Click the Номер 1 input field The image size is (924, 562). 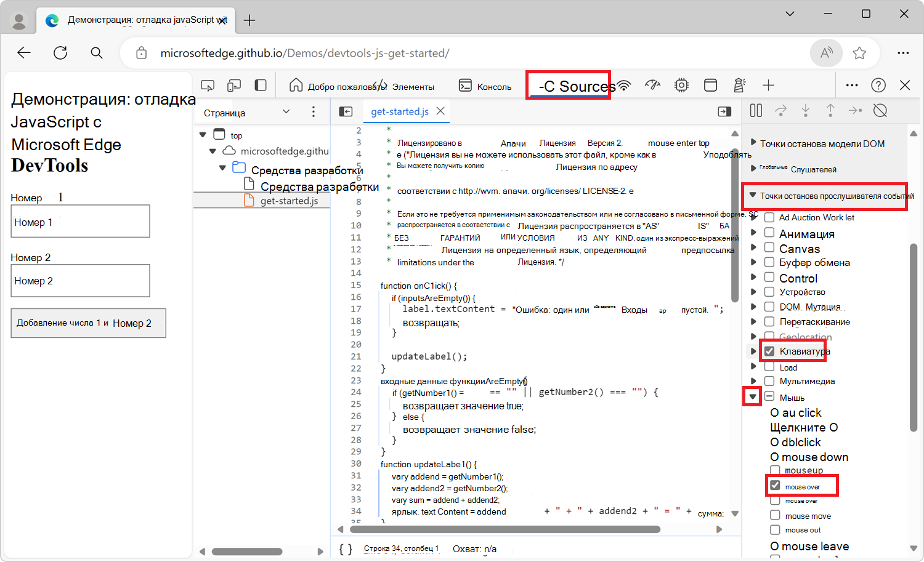tap(80, 221)
